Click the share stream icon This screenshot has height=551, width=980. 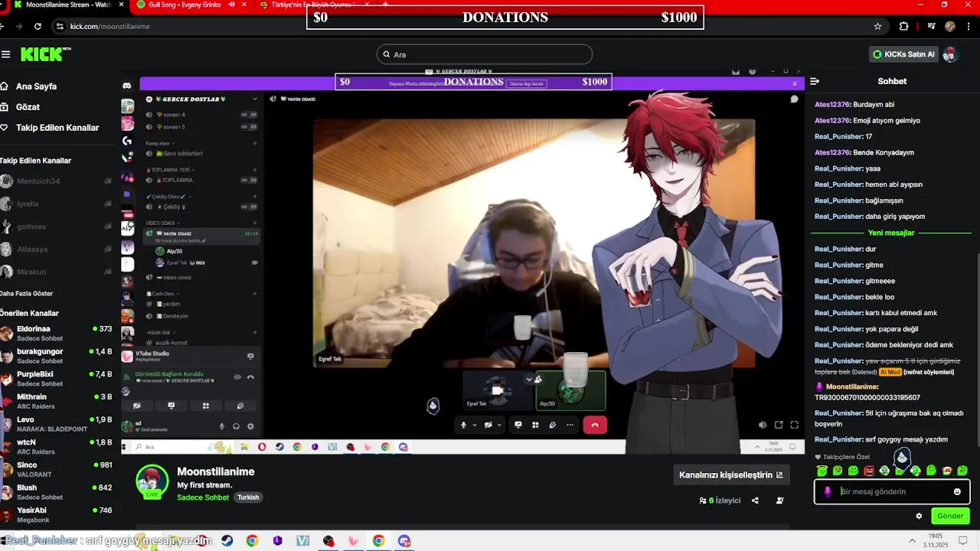755,500
